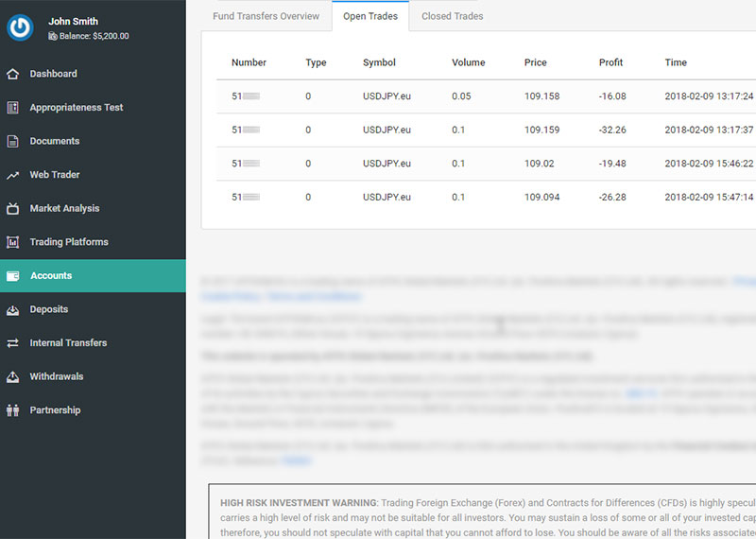Click the Volume column header
Image resolution: width=756 pixels, height=539 pixels.
coord(468,62)
